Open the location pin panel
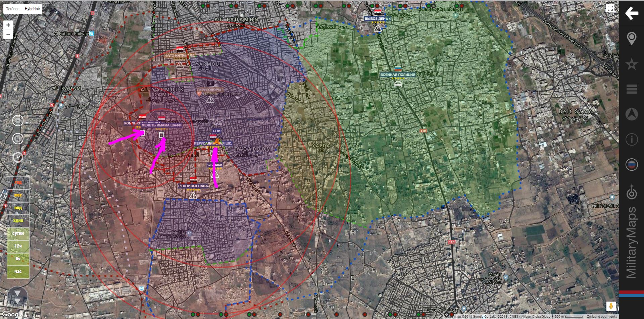 point(631,39)
